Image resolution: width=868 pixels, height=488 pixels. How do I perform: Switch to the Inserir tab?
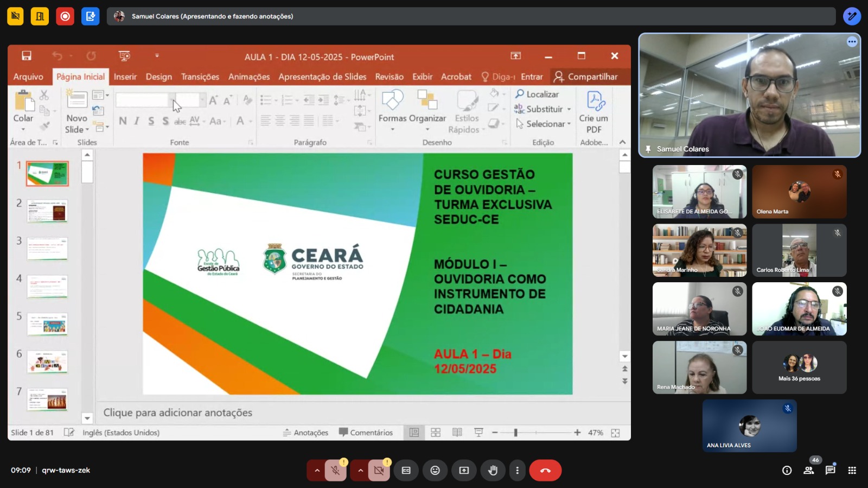[125, 77]
